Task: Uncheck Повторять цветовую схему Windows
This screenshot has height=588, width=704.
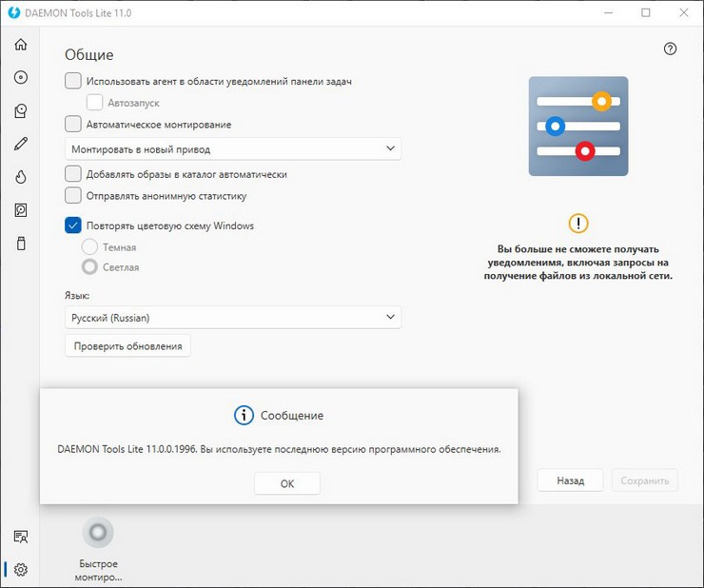Action: coord(73,225)
